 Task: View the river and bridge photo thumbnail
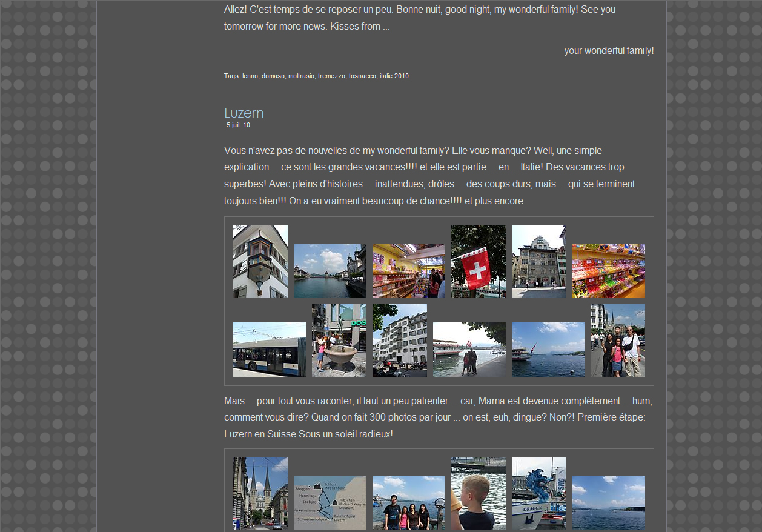330,271
